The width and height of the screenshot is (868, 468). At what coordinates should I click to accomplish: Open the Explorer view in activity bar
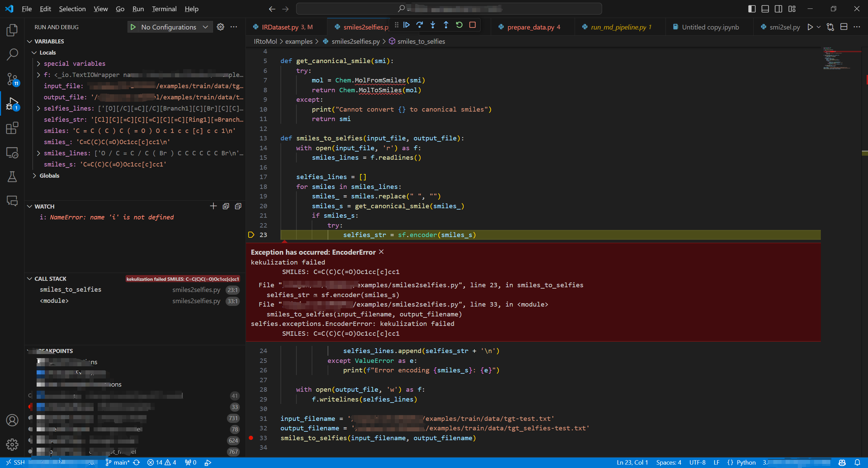point(12,30)
